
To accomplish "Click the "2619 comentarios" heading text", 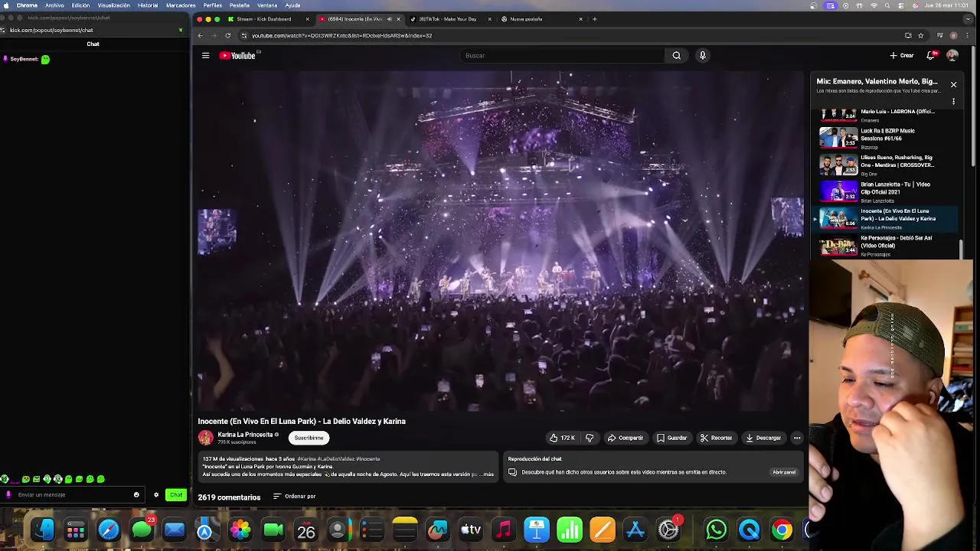I will [229, 497].
